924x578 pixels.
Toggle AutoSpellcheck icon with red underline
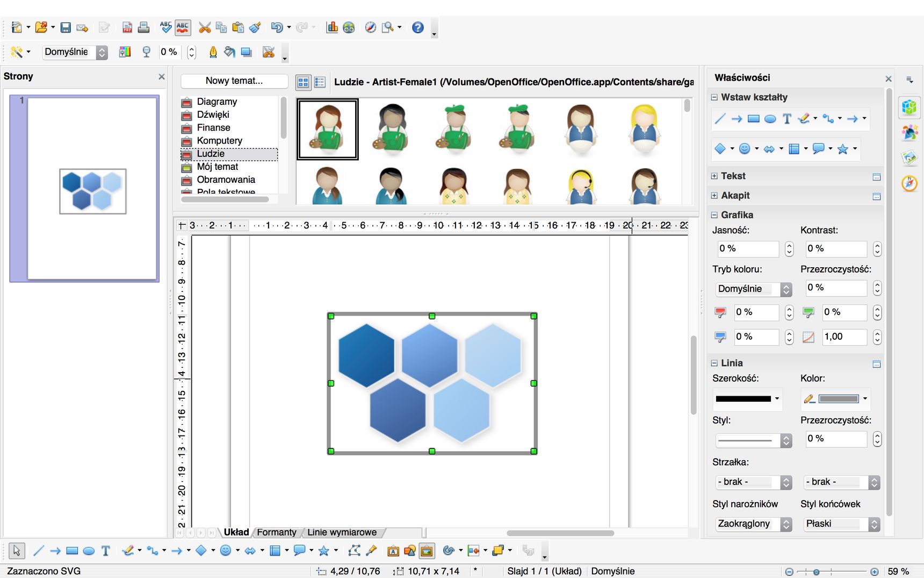pyautogui.click(x=183, y=27)
